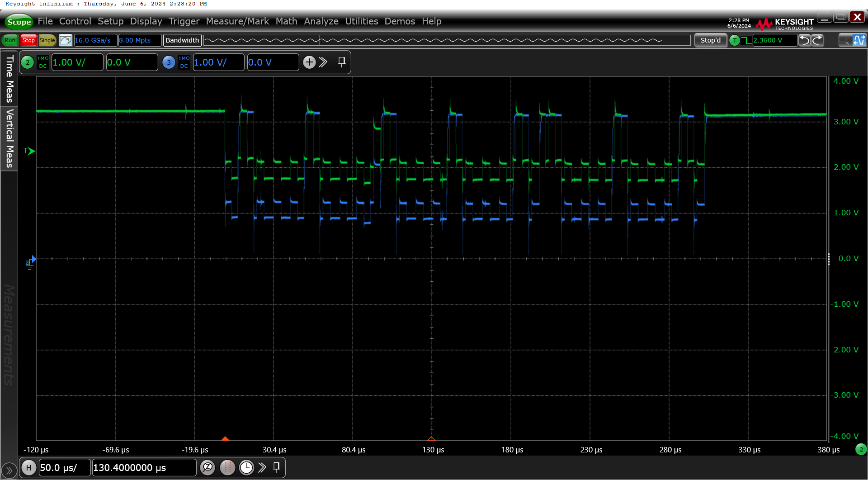Viewport: 868px width, 480px height.
Task: Click the Bandwidth button
Action: coord(182,40)
